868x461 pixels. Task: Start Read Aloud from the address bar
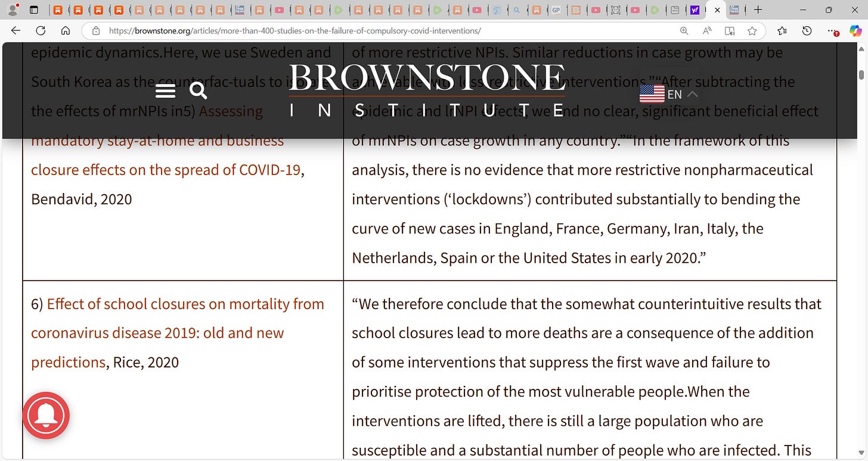[x=707, y=31]
